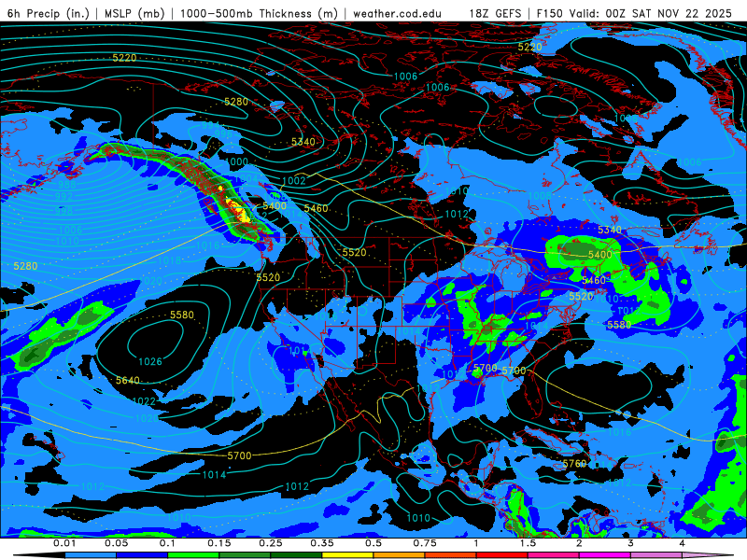
Task: Click the 1022 isobar label
Action: pos(144,401)
